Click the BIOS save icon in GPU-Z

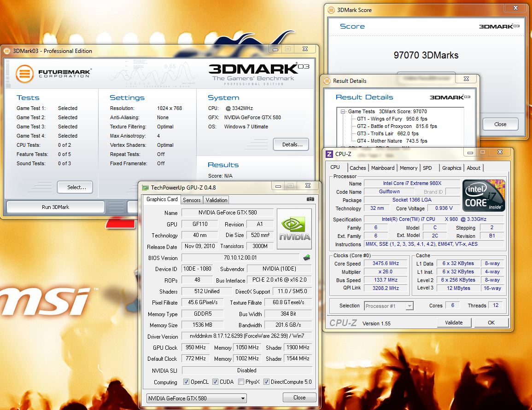click(x=307, y=258)
